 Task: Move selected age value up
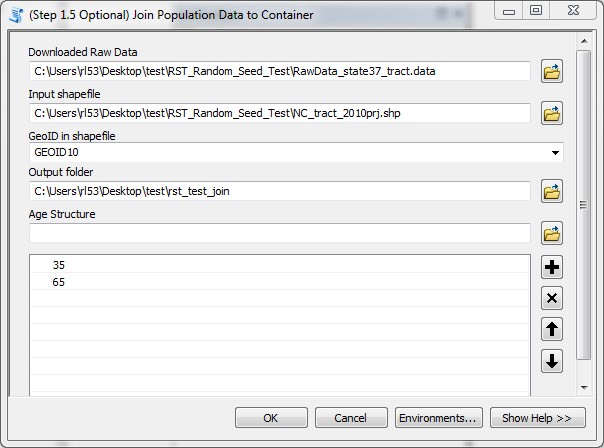[x=551, y=329]
